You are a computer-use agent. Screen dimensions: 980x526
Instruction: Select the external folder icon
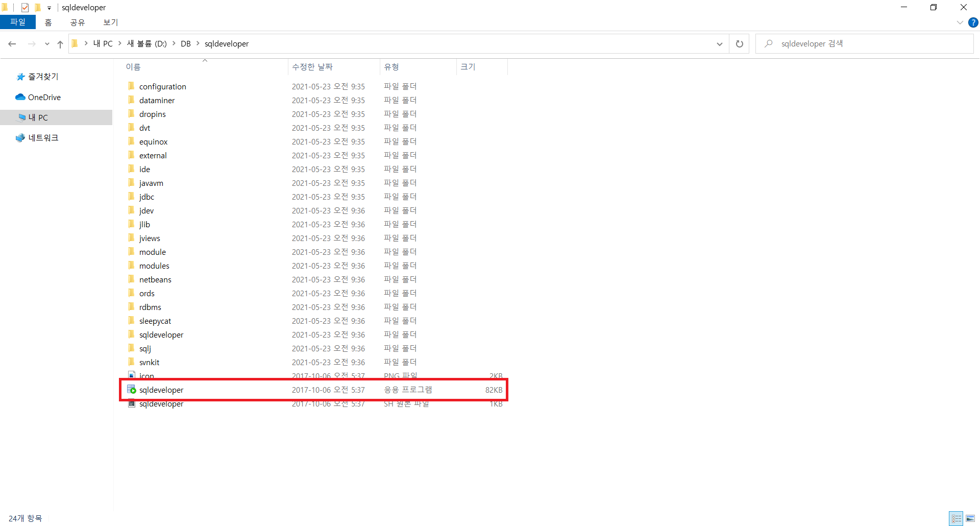131,155
